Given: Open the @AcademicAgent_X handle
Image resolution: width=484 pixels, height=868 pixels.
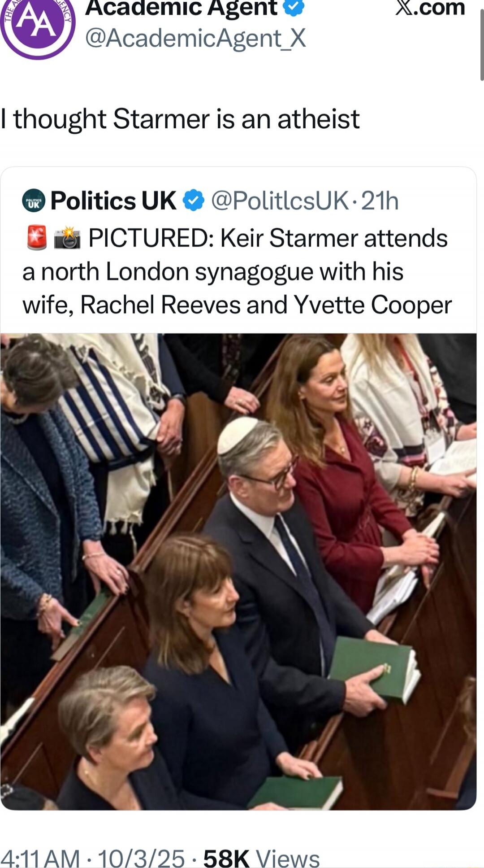Looking at the screenshot, I should tap(195, 38).
